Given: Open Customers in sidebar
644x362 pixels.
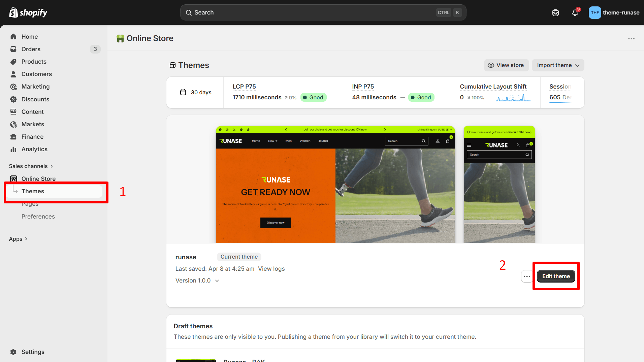Looking at the screenshot, I should [x=37, y=74].
